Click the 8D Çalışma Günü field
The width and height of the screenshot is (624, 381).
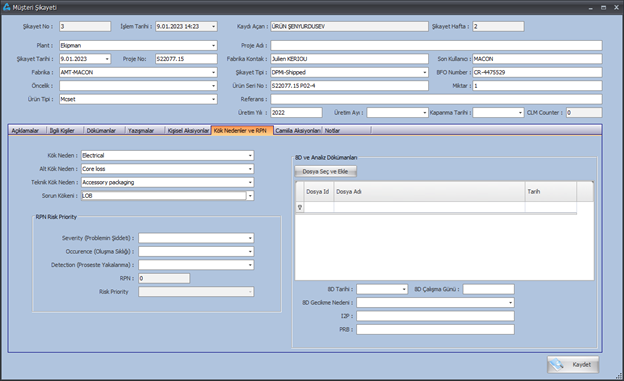click(489, 289)
